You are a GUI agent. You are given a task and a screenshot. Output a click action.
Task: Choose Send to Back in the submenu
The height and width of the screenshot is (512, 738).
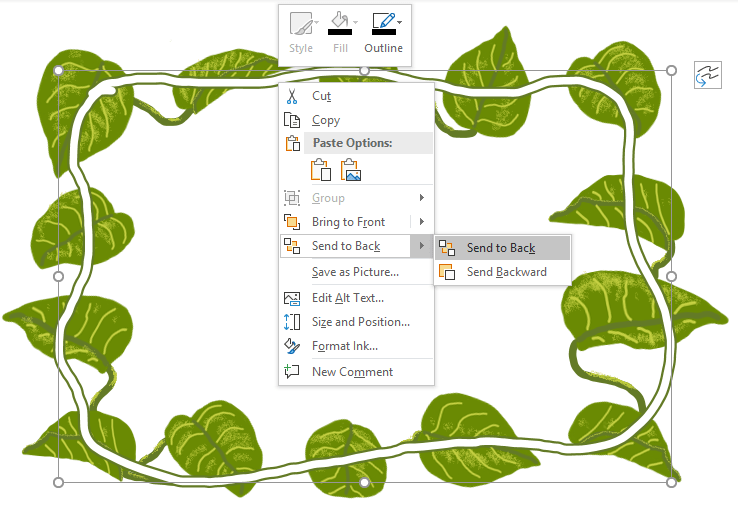(x=501, y=248)
